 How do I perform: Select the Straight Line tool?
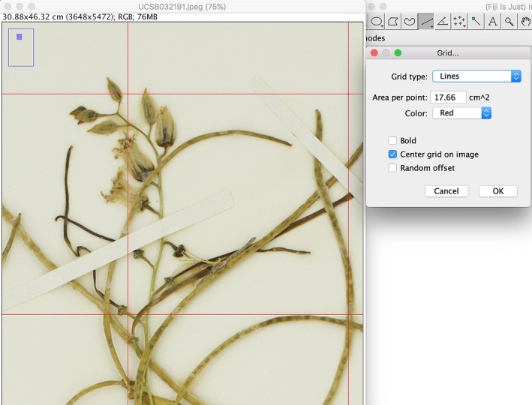tap(426, 22)
